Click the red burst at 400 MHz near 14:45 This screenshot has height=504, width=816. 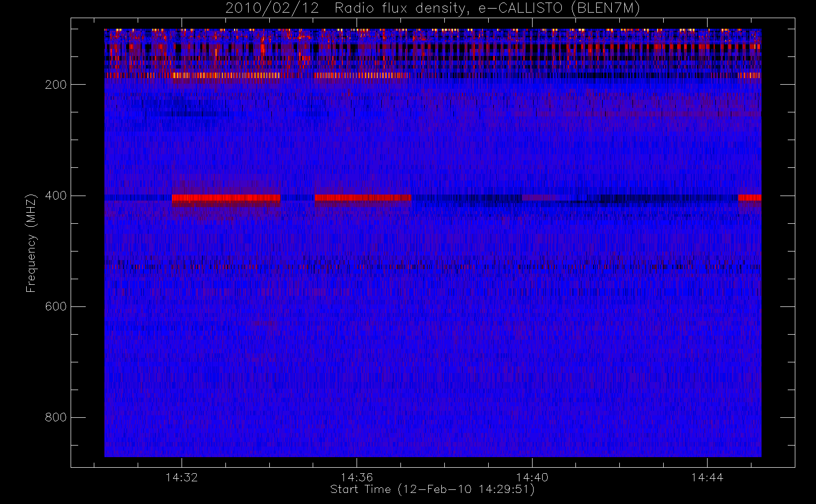tap(749, 198)
